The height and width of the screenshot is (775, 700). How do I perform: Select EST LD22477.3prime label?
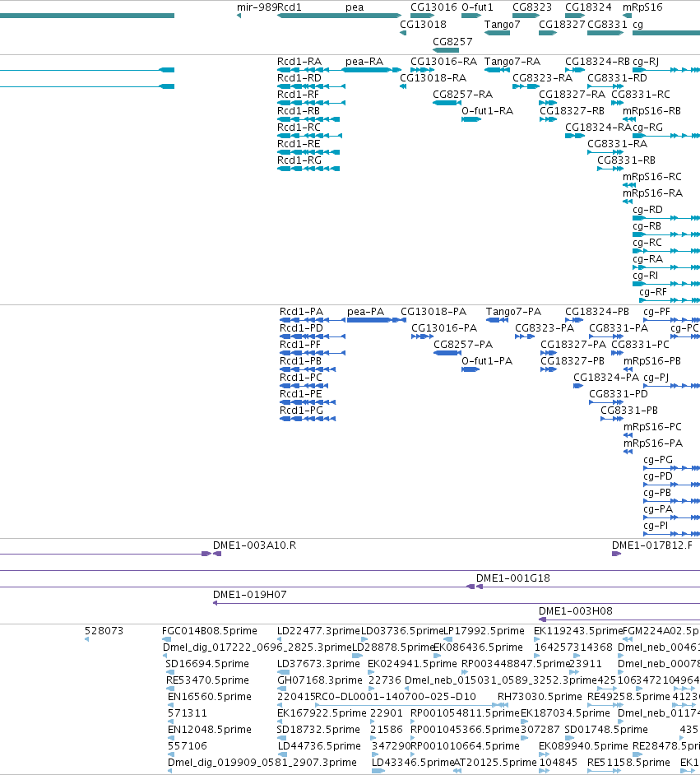318,631
